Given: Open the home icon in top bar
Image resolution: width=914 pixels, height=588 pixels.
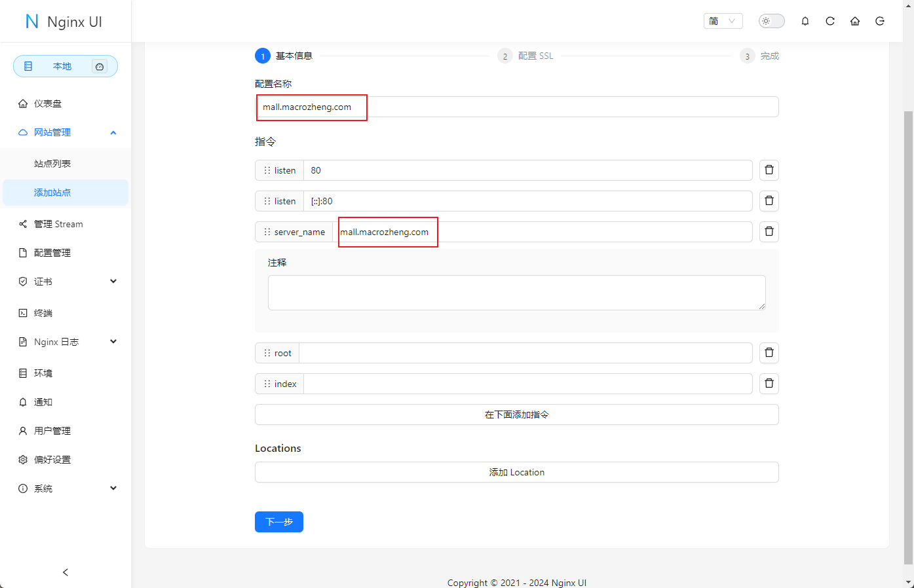Looking at the screenshot, I should coord(855,21).
